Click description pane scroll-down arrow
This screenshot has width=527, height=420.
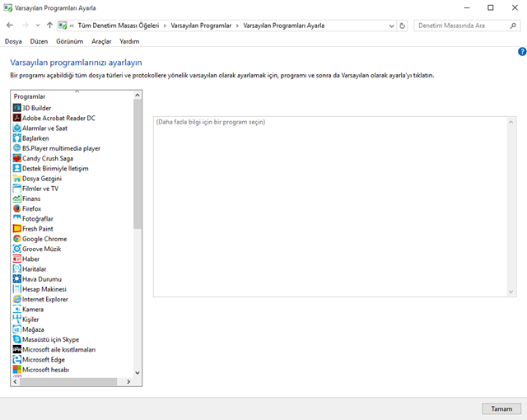511,292
